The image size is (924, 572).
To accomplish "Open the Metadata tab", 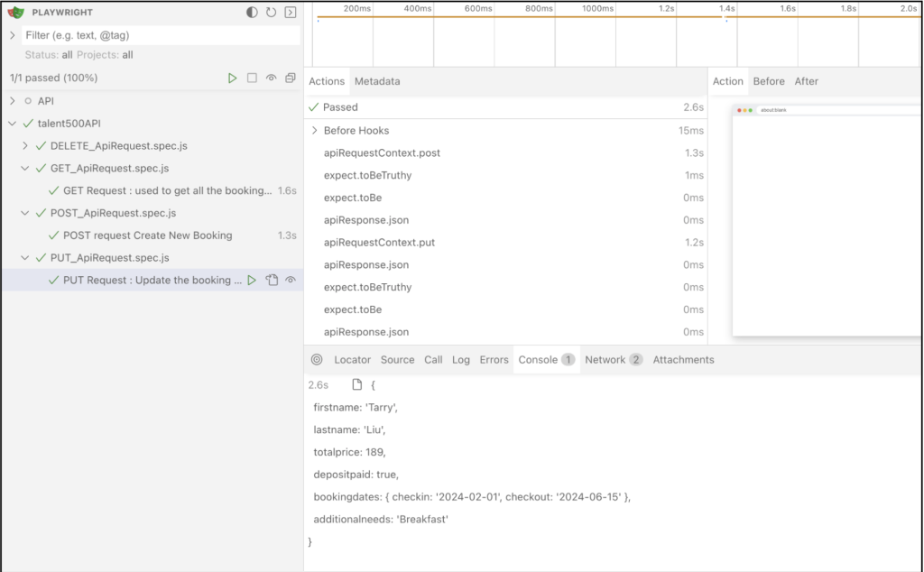I will (x=377, y=80).
